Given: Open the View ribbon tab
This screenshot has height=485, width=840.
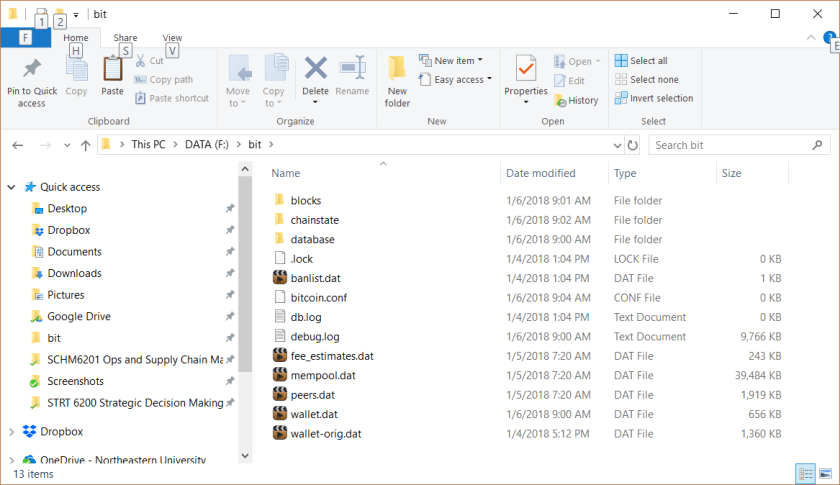Looking at the screenshot, I should tap(172, 38).
